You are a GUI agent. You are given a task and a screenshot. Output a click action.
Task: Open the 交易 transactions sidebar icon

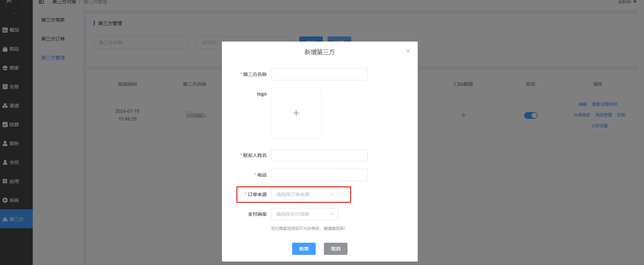pos(5,87)
